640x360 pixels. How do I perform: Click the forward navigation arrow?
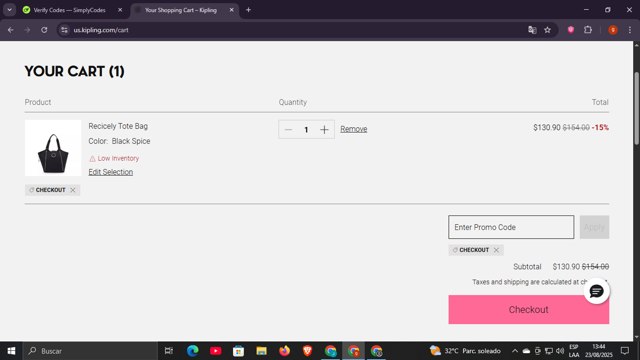pyautogui.click(x=27, y=30)
